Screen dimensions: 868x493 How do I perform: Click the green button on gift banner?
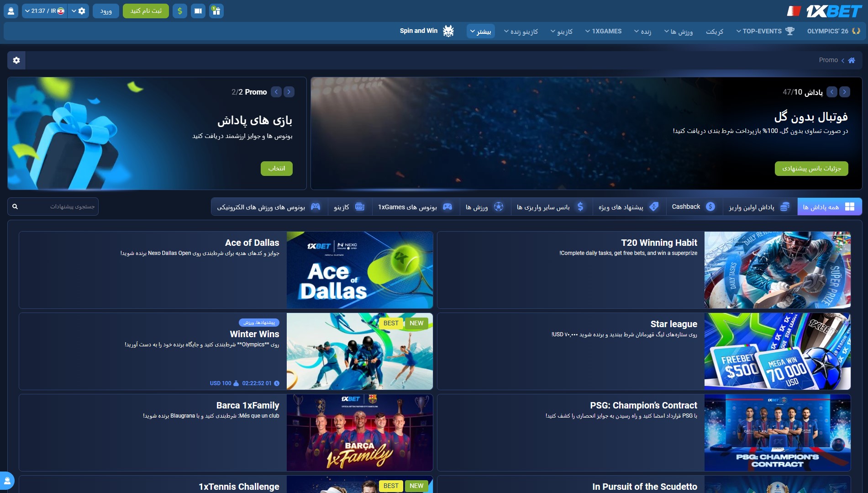click(x=276, y=169)
